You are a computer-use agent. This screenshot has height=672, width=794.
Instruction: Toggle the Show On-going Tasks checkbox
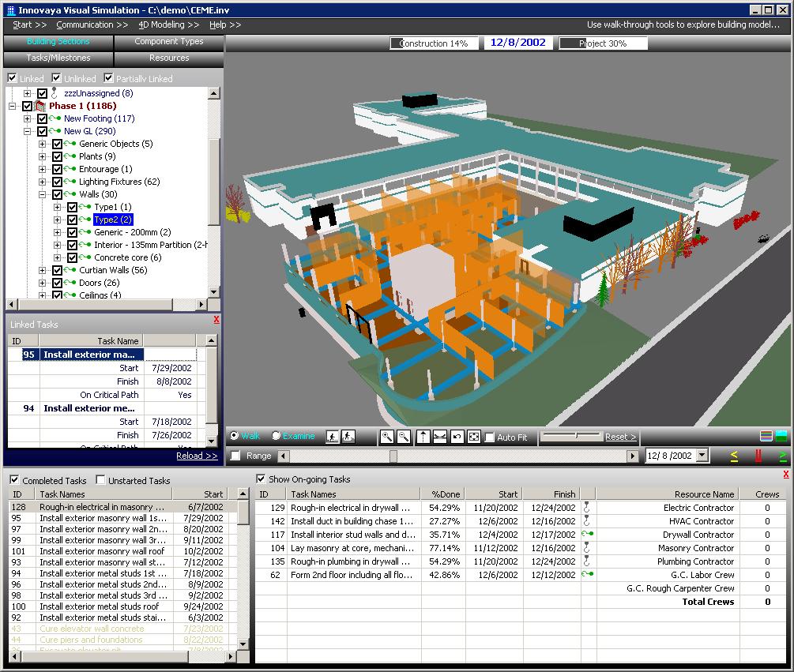pyautogui.click(x=261, y=479)
